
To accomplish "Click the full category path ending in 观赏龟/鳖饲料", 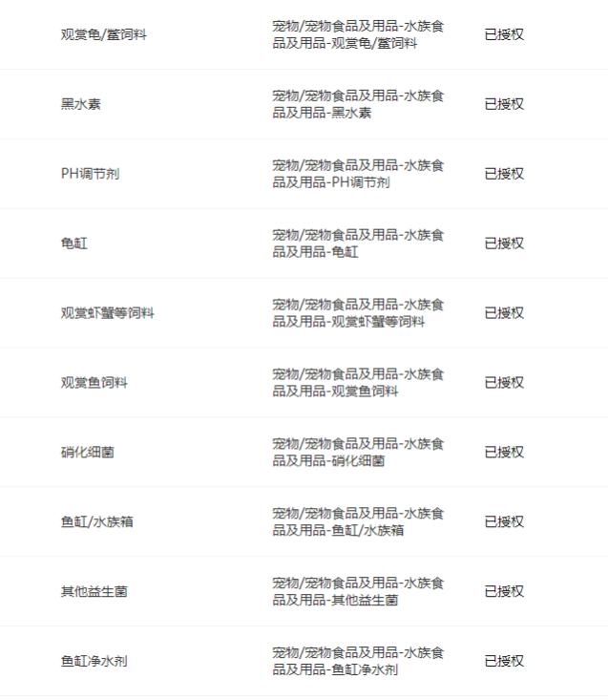I will tap(358, 35).
